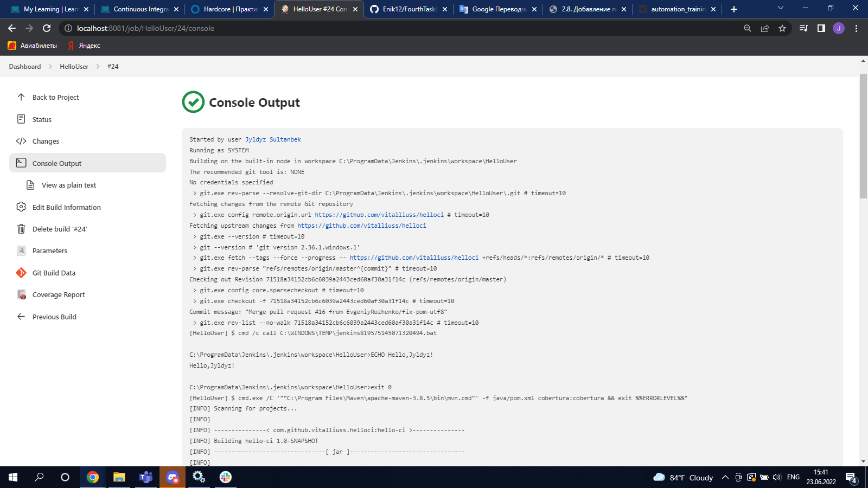Click the Git Build Data git icon
Viewport: 868px width, 488px height.
(x=21, y=273)
